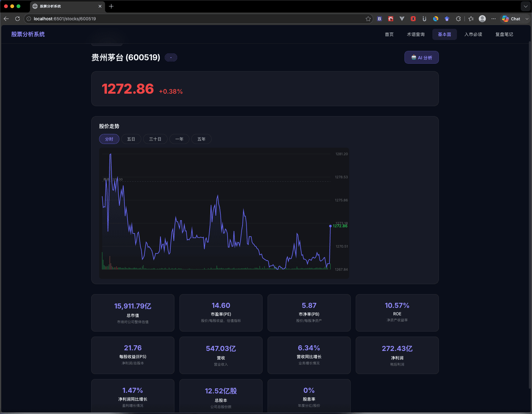View site information icon in address bar

point(29,19)
